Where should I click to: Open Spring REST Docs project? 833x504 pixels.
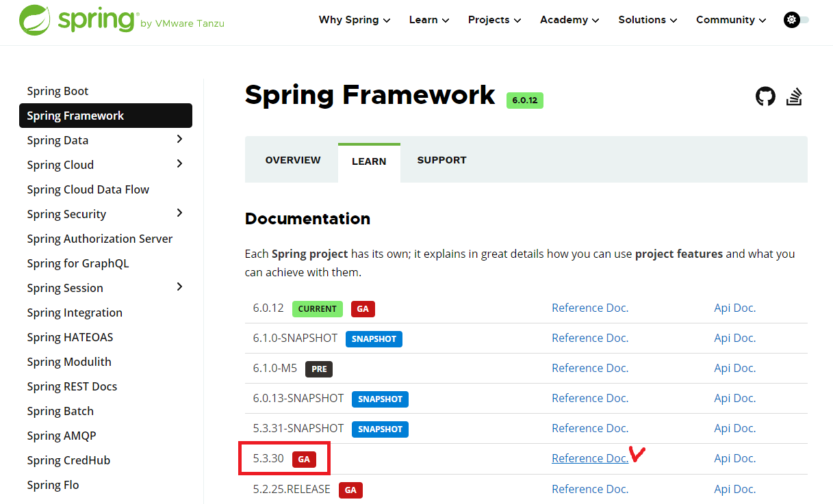(x=72, y=386)
